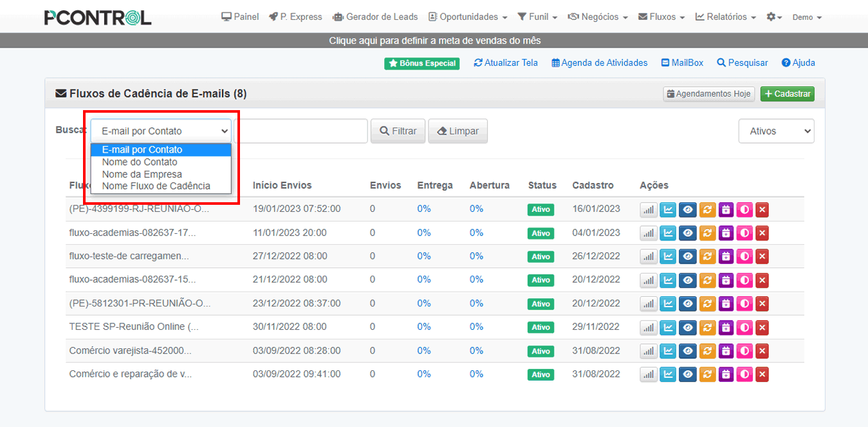
Task: Open signal bars for Comércio e reparação row
Action: [649, 375]
